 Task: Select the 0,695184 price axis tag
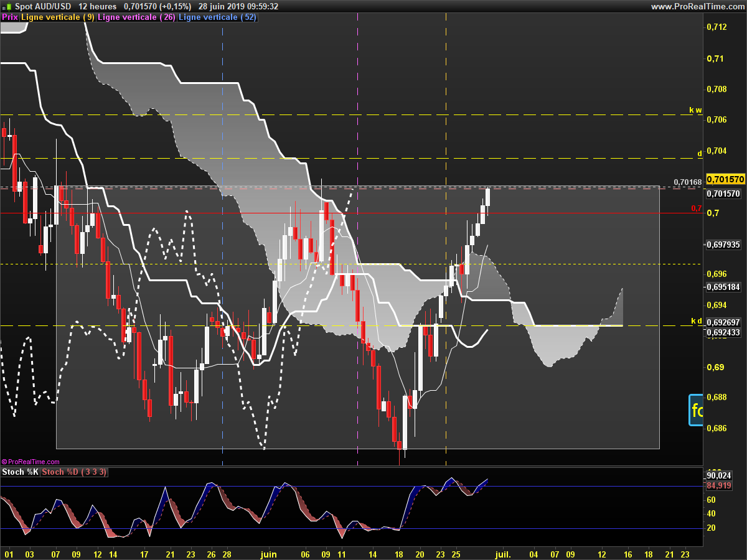click(725, 287)
